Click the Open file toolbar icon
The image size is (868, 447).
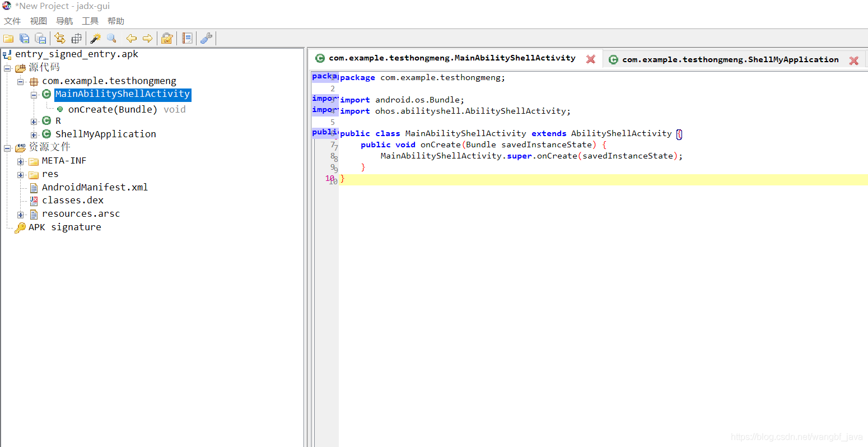(x=8, y=38)
